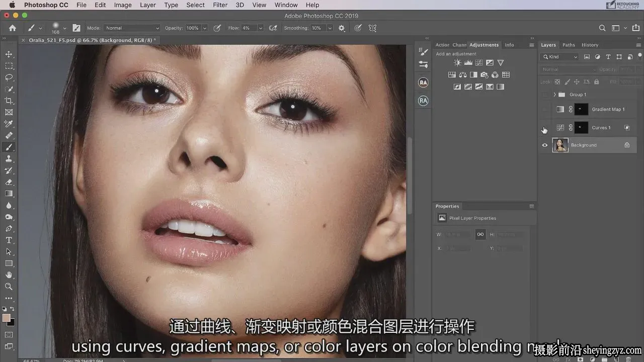
Task: Add a Photo Filter adjustment
Action: point(484,75)
